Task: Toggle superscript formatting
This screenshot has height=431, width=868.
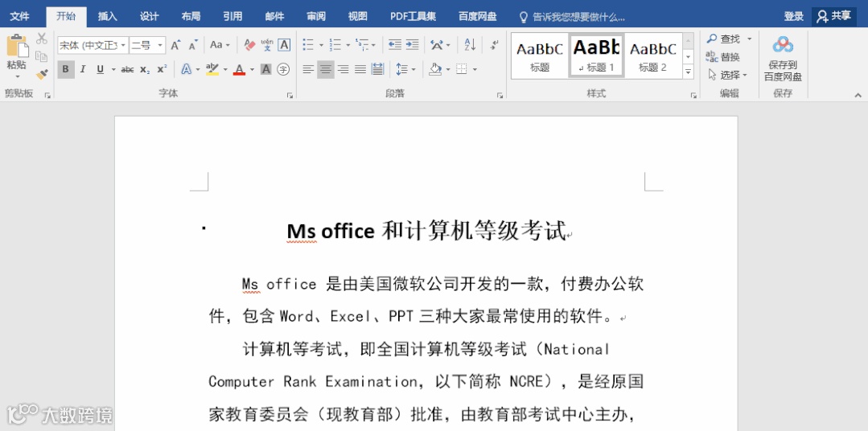Action: pos(162,69)
